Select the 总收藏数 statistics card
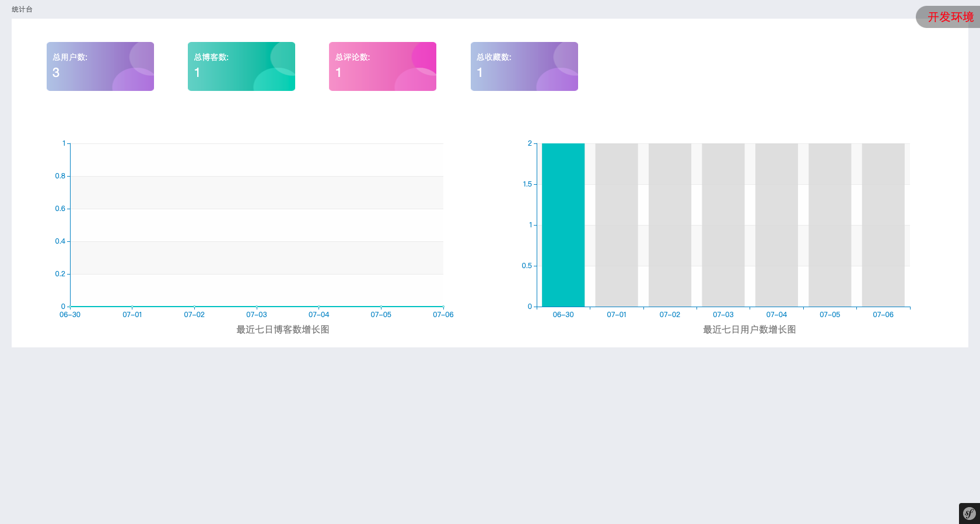This screenshot has width=980, height=524. 524,66
